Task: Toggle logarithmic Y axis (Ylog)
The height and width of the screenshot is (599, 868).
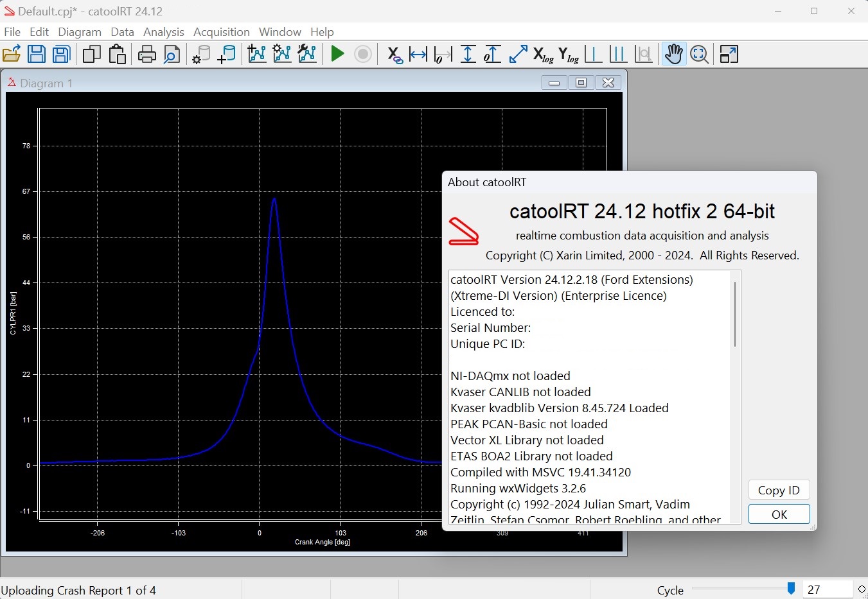Action: pyautogui.click(x=569, y=55)
